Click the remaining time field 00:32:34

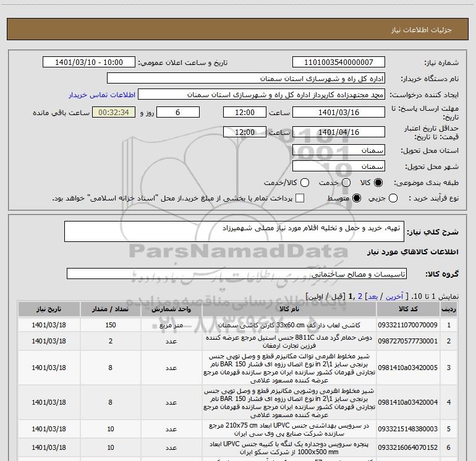[x=114, y=112]
